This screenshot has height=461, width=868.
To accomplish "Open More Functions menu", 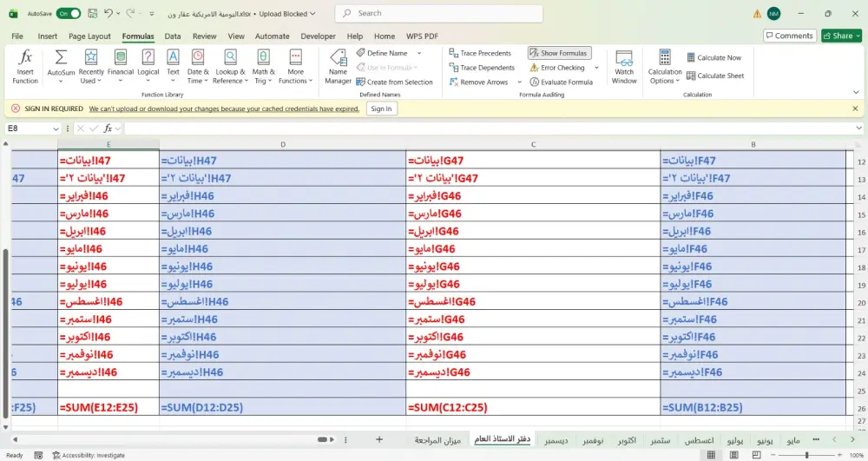I will 296,66.
